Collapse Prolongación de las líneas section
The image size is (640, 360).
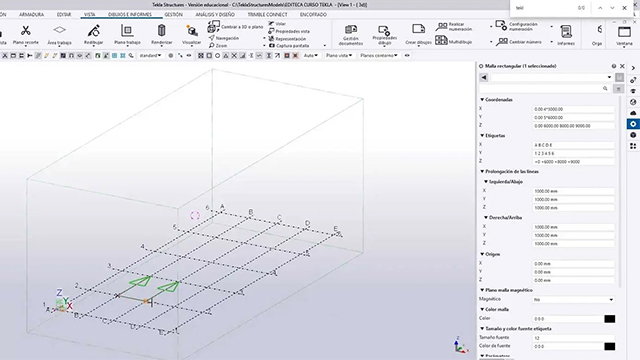[482, 171]
